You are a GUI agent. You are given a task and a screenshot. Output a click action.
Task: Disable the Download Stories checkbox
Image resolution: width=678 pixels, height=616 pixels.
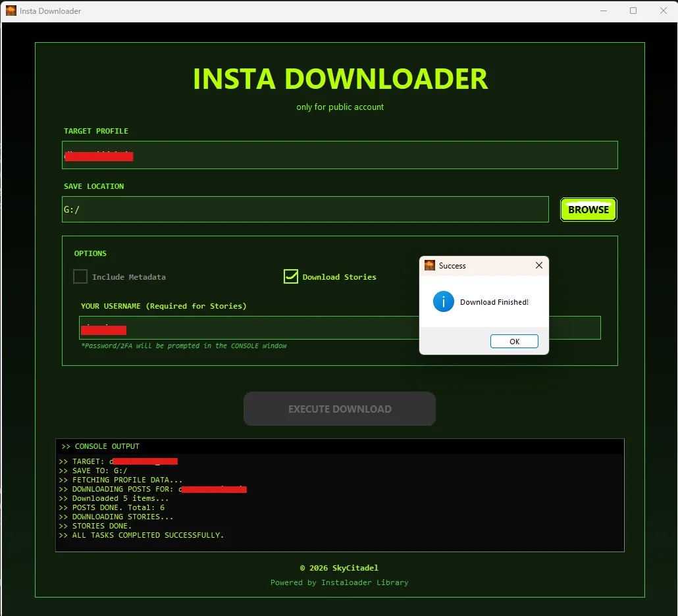pos(290,276)
